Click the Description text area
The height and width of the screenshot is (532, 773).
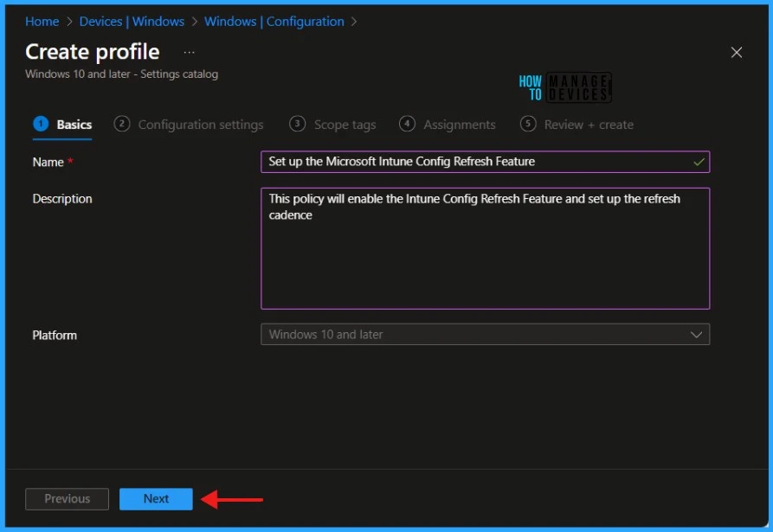(x=485, y=248)
